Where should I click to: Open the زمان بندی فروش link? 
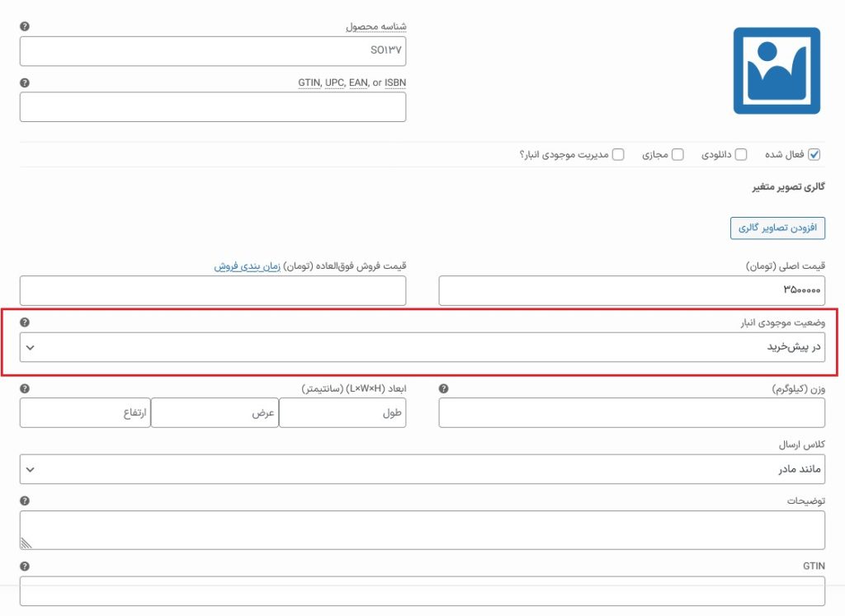click(248, 267)
